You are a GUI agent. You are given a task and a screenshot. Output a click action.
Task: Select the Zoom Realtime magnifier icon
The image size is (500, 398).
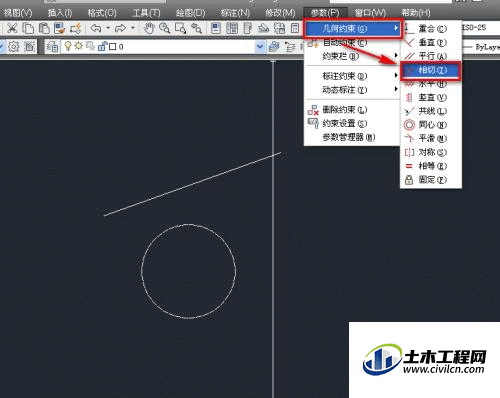pos(164,28)
